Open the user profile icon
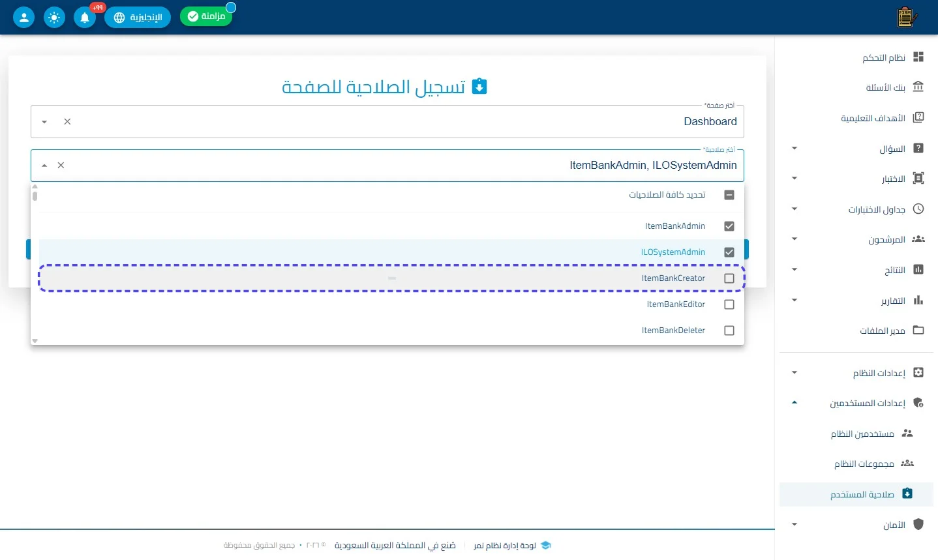This screenshot has width=938, height=560. 23,17
